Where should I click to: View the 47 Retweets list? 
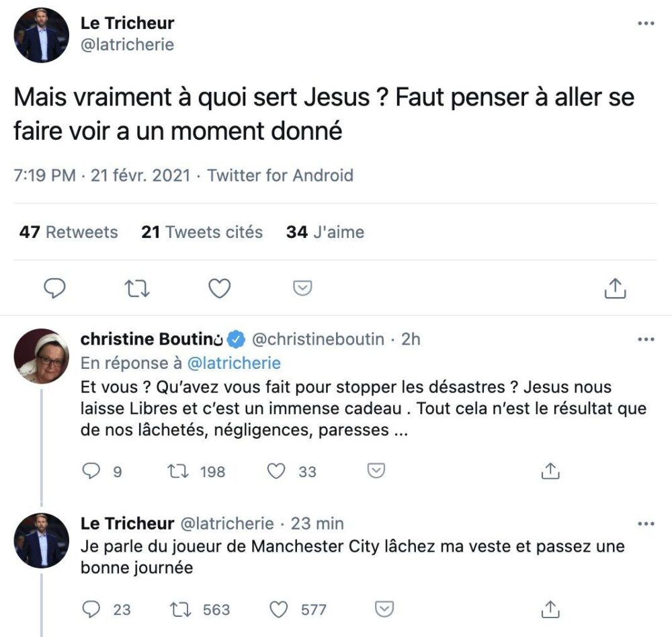coord(69,232)
